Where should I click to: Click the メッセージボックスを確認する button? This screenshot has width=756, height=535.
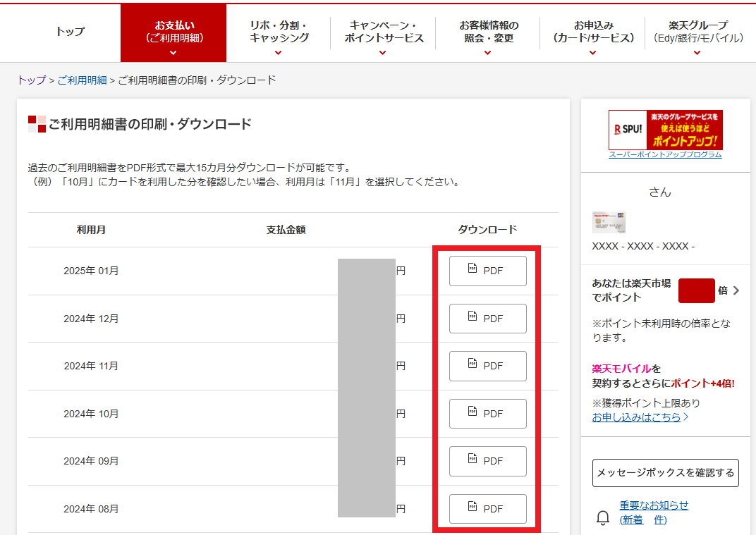[665, 472]
